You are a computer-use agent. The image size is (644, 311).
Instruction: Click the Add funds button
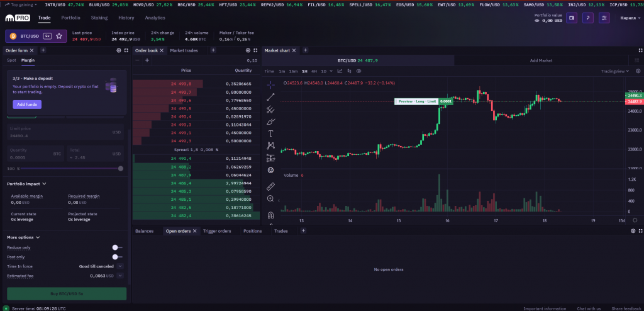point(26,104)
